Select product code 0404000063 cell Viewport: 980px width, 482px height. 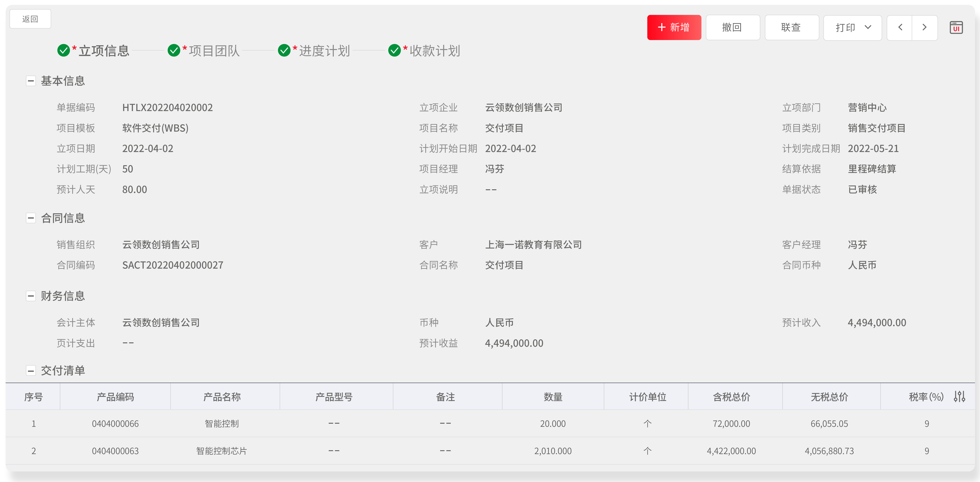tap(115, 451)
